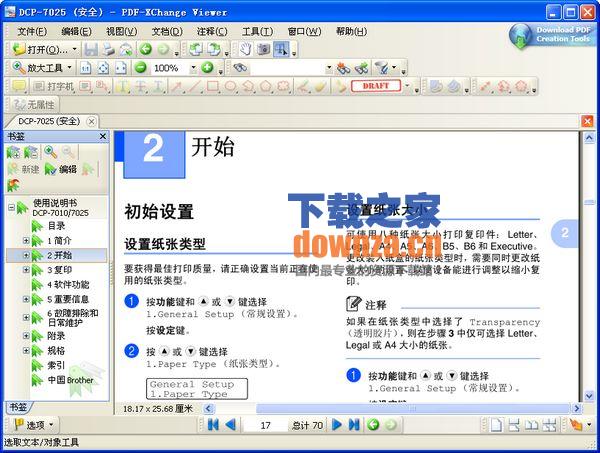Click the green plus zoom in button

tap(207, 68)
